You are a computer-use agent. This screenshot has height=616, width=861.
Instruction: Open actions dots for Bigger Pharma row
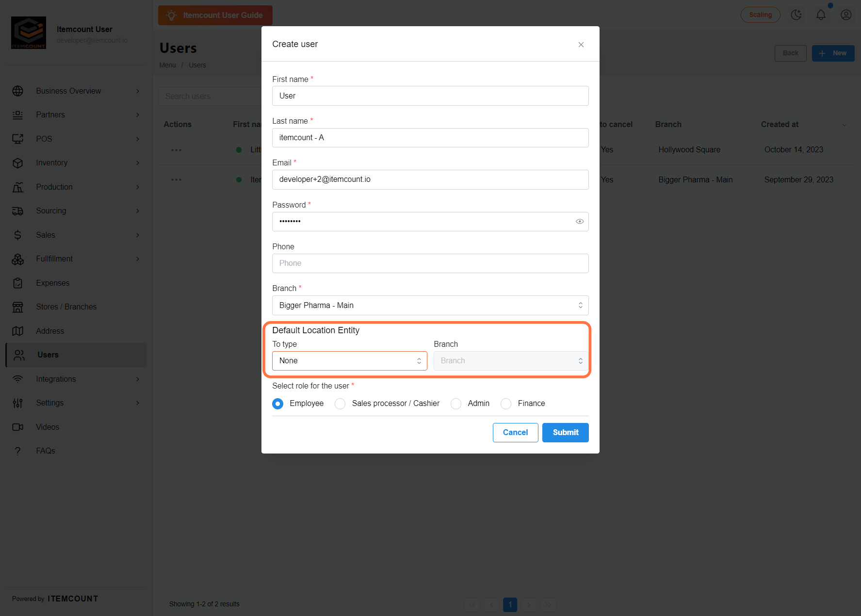176,180
